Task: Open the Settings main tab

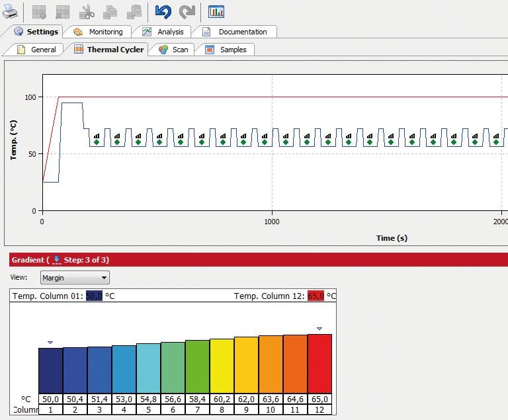Action: tap(36, 32)
